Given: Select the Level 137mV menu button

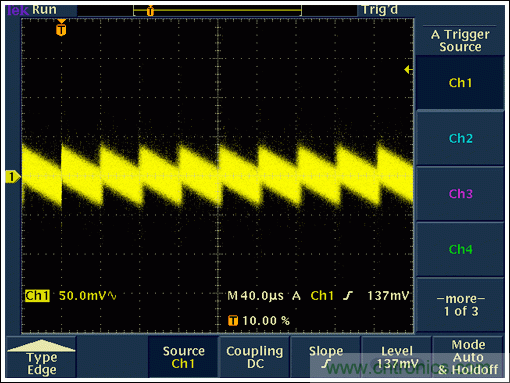Looking at the screenshot, I should [397, 357].
